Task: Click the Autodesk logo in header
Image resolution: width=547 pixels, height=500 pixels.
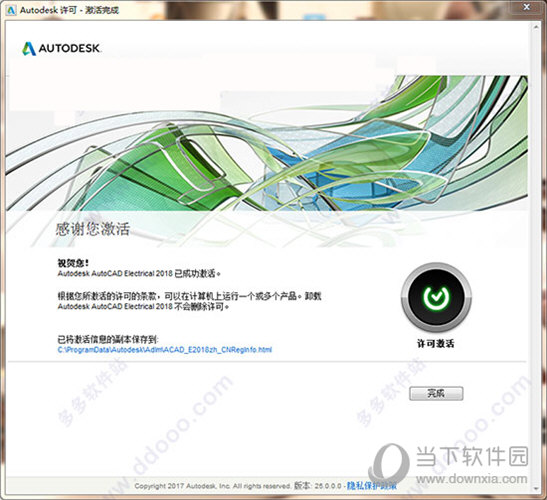Action: click(x=61, y=48)
